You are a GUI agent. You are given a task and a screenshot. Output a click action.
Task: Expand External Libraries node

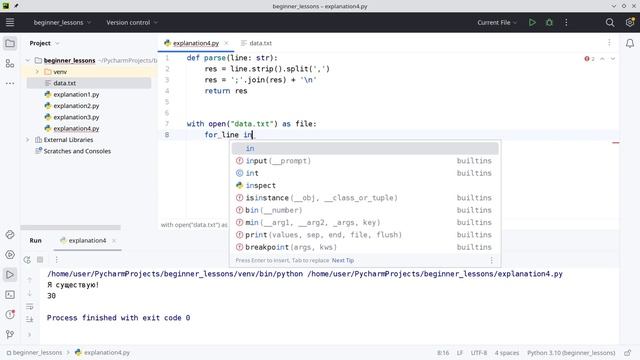point(27,140)
